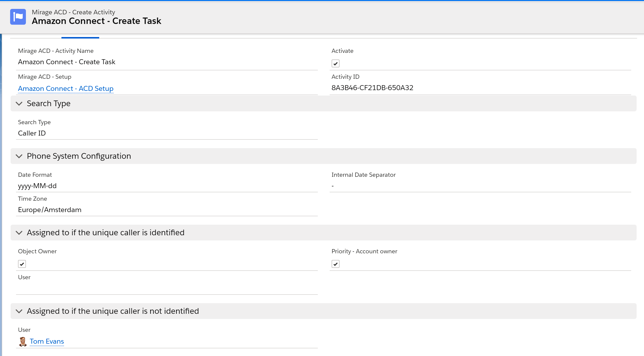Select Activity ID value 8A3B46-CF21DB-650A32
The width and height of the screenshot is (644, 356).
click(372, 88)
